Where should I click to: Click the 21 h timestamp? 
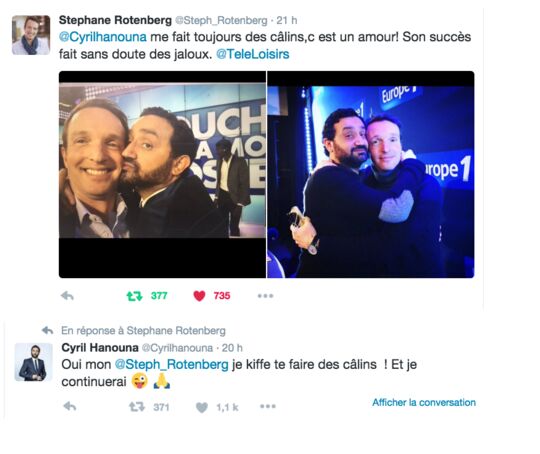tap(287, 20)
